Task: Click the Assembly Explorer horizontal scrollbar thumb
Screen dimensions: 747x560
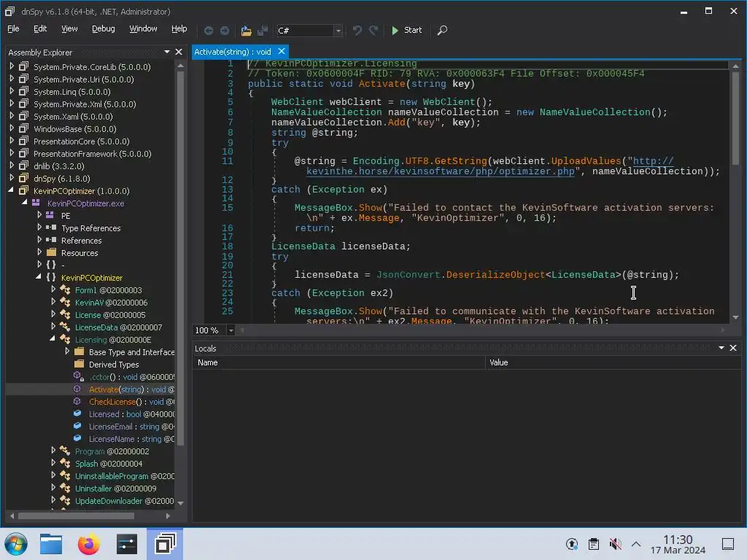Action: [76, 516]
